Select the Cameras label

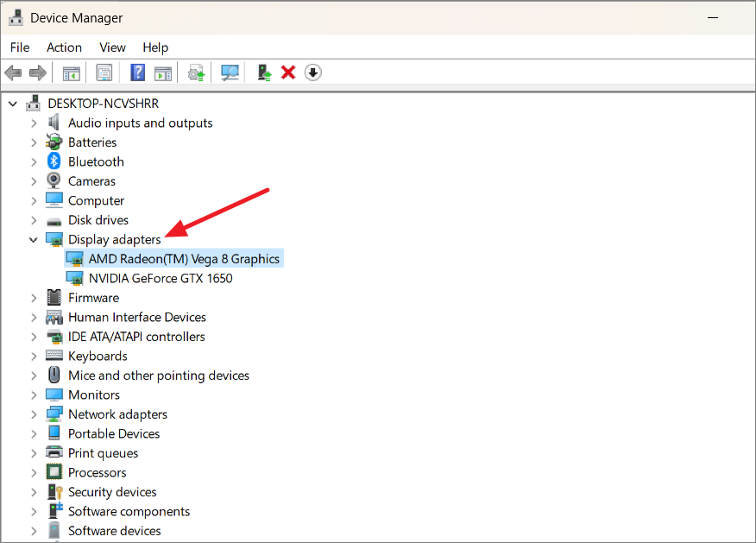[x=91, y=181]
